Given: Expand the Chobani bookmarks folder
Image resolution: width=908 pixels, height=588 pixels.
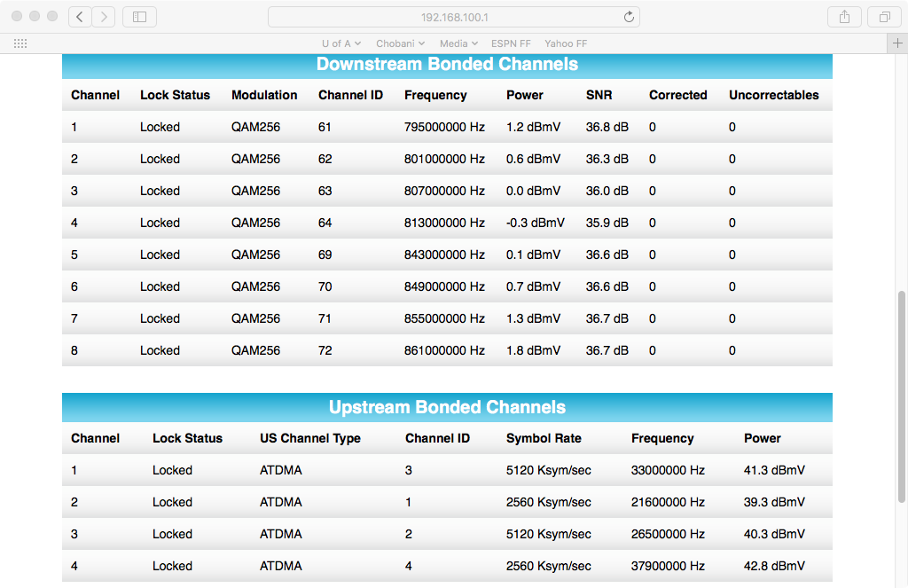Looking at the screenshot, I should click(x=400, y=43).
